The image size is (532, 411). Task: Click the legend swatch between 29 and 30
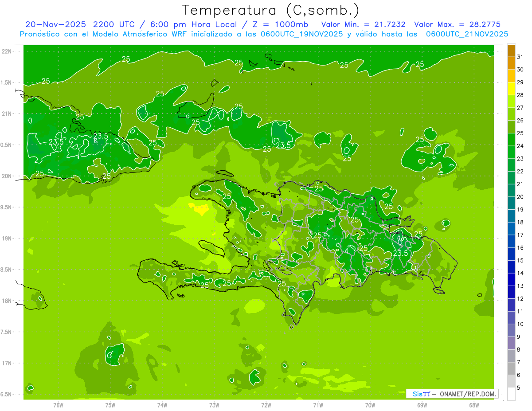coord(511,76)
